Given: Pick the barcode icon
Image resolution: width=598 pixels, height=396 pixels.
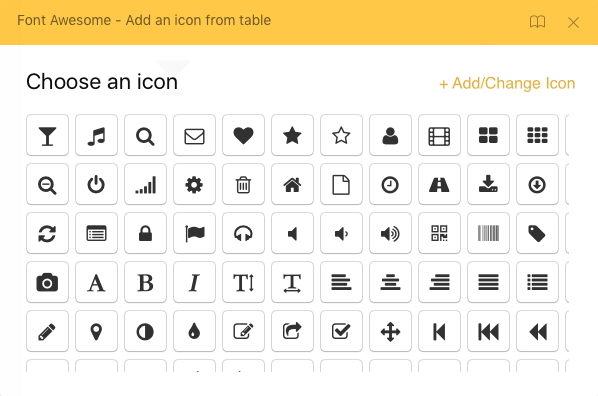Looking at the screenshot, I should tap(488, 233).
